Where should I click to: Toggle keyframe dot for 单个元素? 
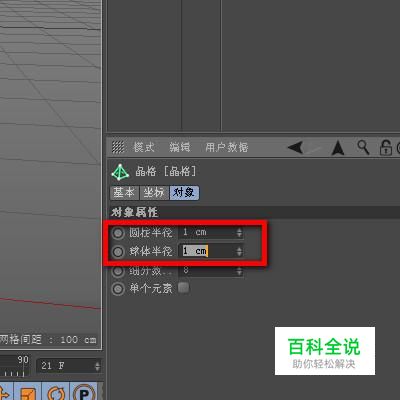[x=118, y=289]
